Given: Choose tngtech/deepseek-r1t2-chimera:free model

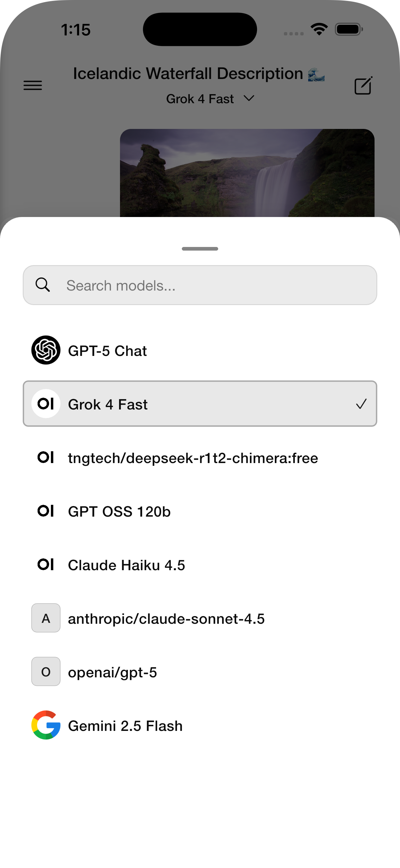Looking at the screenshot, I should 193,458.
